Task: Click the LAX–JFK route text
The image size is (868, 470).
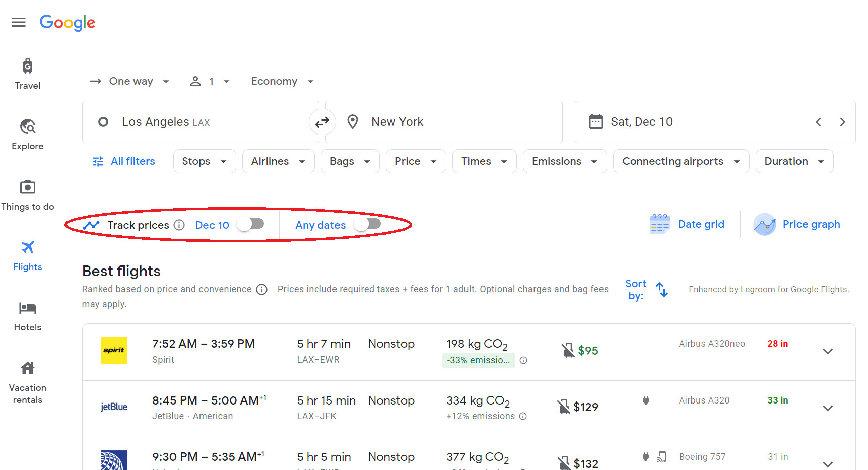Action: 317,416
